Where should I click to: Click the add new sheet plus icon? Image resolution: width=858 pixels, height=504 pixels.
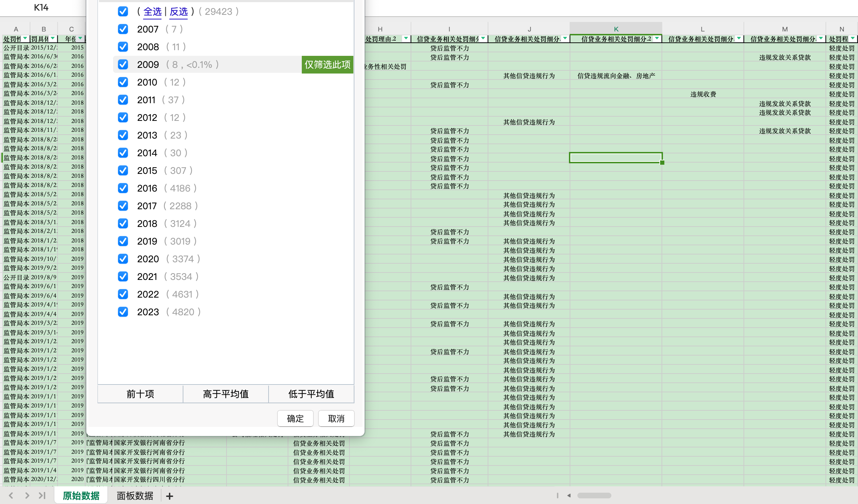[170, 496]
